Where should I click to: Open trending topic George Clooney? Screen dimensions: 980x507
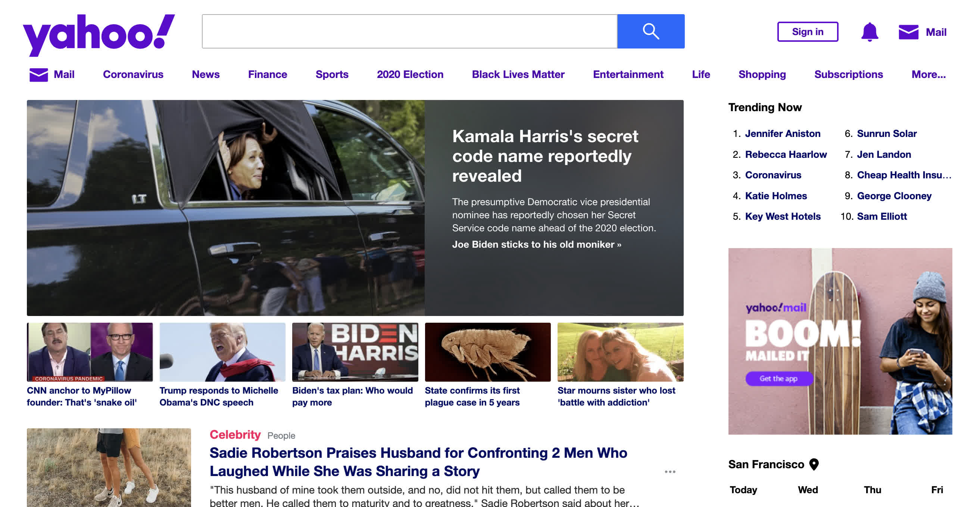[x=894, y=196]
